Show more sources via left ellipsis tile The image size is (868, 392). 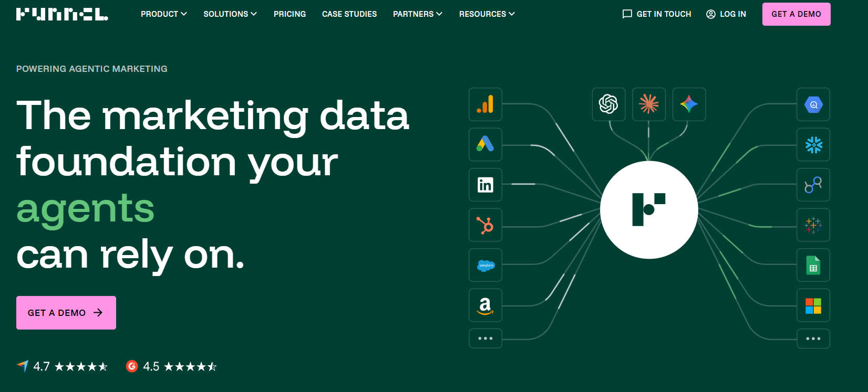pyautogui.click(x=485, y=338)
